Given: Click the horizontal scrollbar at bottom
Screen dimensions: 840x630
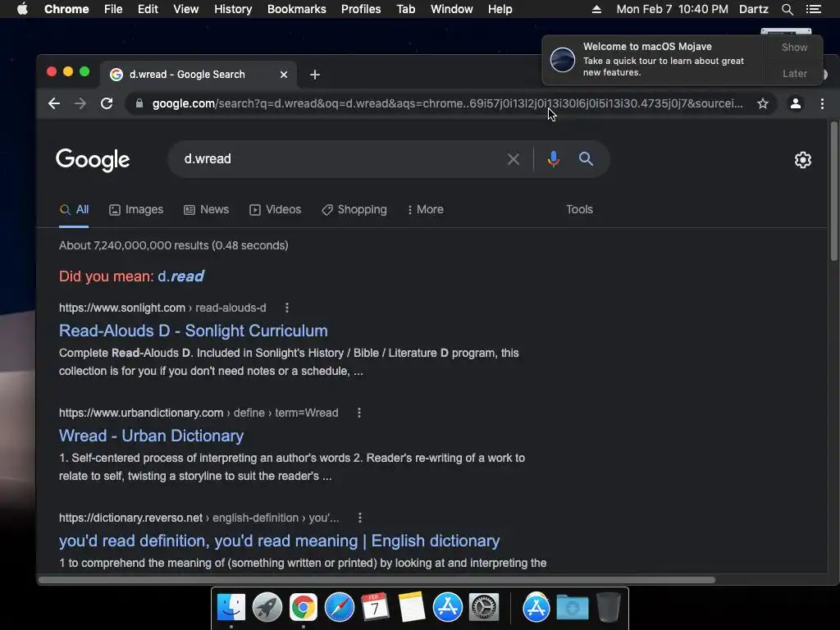Looking at the screenshot, I should tap(377, 580).
